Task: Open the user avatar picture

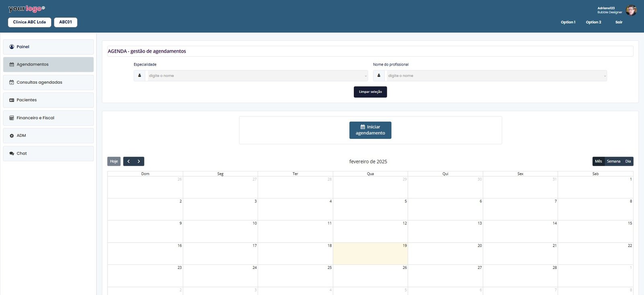Action: 631,10
